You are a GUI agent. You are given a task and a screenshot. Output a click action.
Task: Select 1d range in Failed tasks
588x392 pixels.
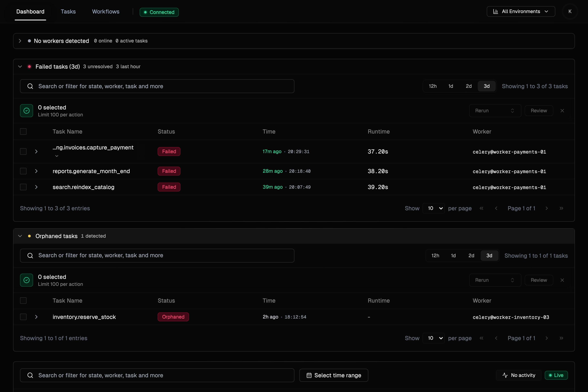[451, 86]
